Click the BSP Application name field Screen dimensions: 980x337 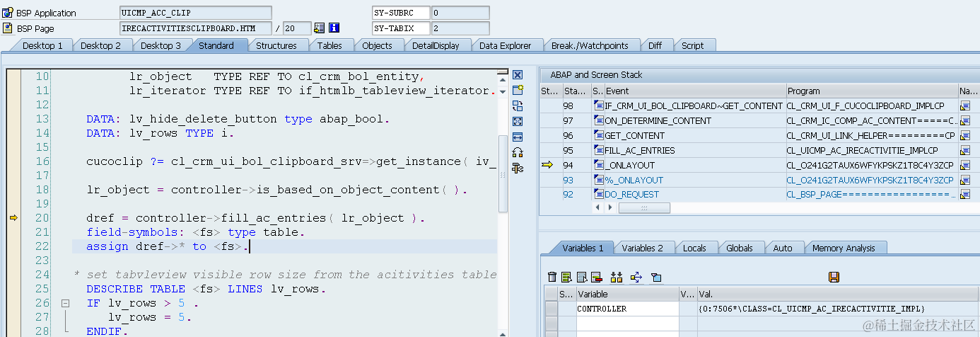pyautogui.click(x=196, y=13)
